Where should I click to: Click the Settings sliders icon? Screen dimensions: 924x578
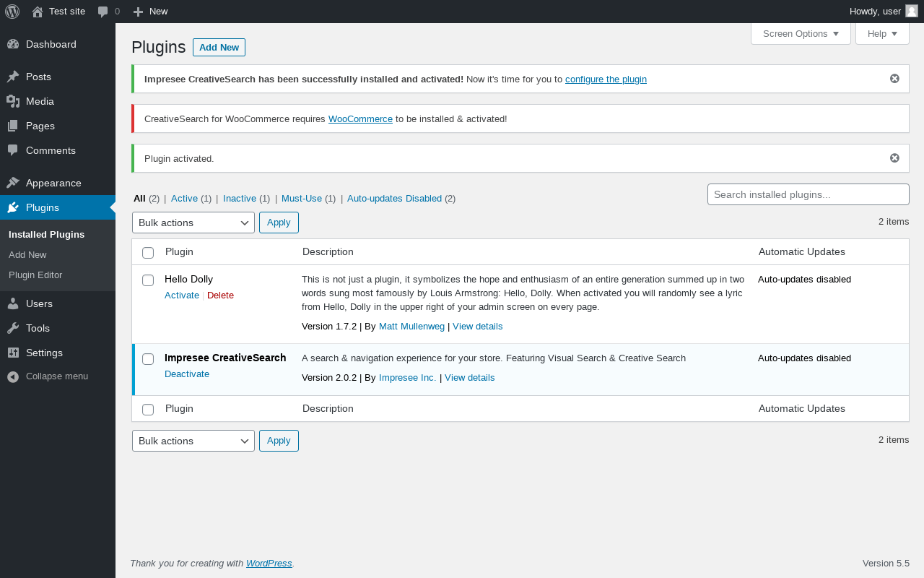pos(13,353)
